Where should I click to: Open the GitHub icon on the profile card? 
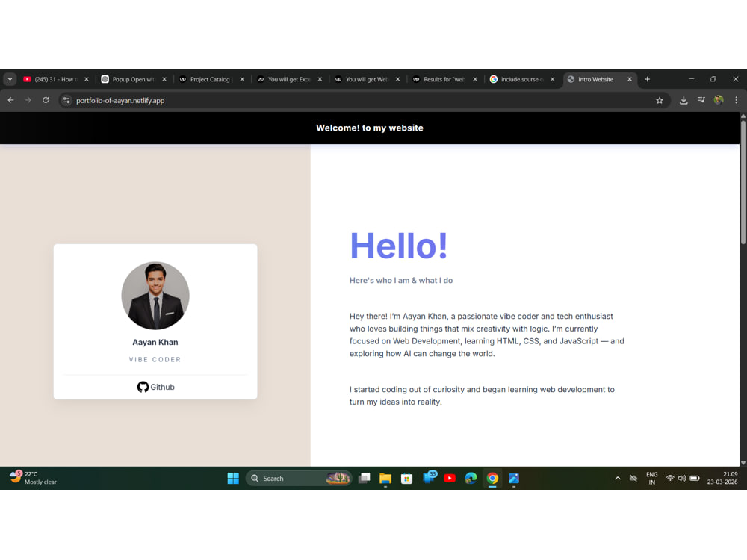tap(143, 387)
